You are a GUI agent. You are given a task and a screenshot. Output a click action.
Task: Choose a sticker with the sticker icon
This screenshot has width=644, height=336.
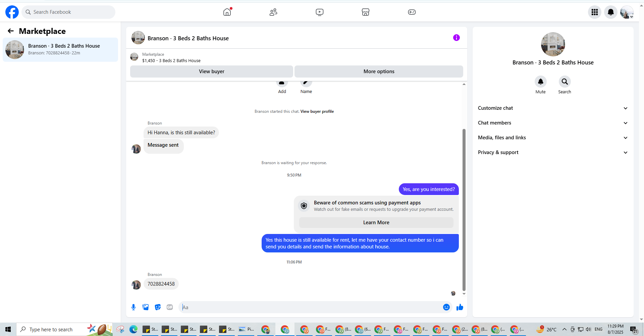click(158, 307)
